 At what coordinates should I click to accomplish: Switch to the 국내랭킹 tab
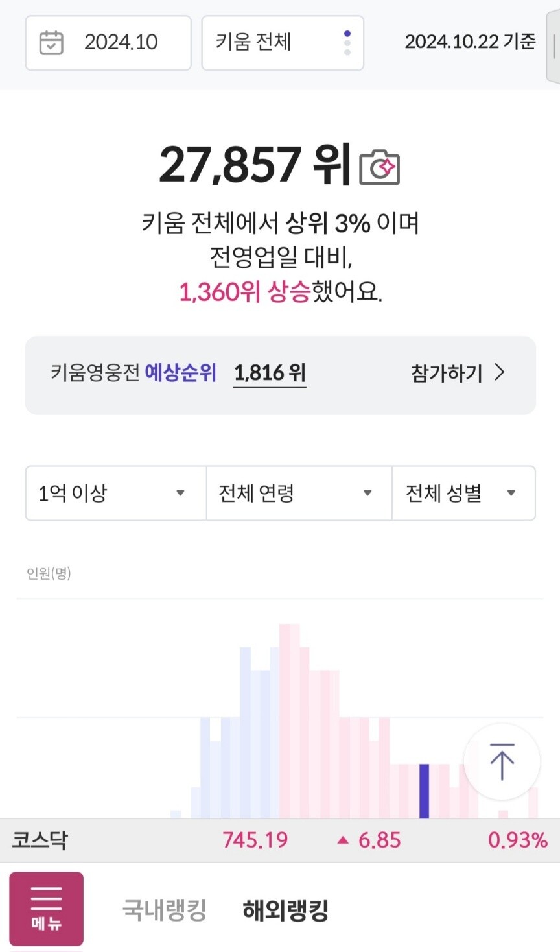coord(165,910)
